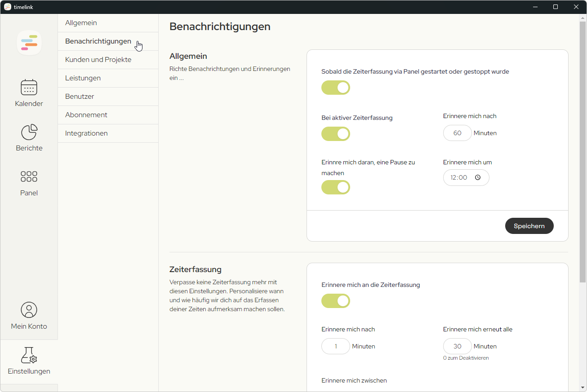The image size is (587, 392).
Task: Toggle the 'Bei aktiver Zeiterfassung' reminder
Action: 335,133
